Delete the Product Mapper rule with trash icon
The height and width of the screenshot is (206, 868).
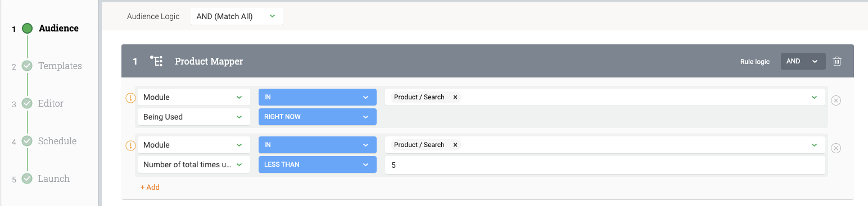click(837, 61)
